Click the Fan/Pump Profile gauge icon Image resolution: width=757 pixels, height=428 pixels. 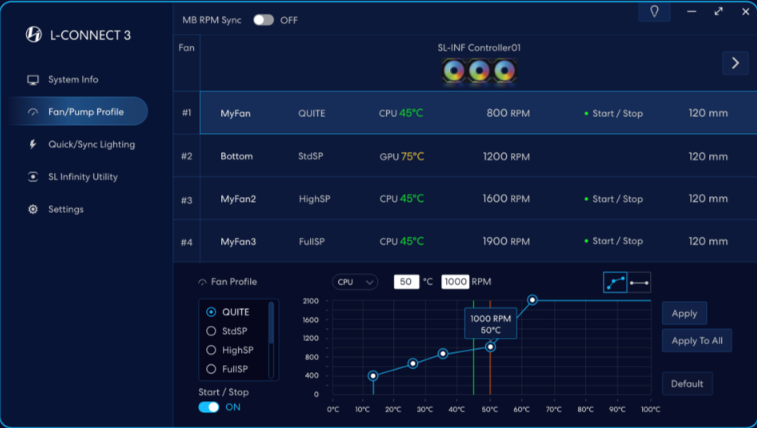pos(33,112)
